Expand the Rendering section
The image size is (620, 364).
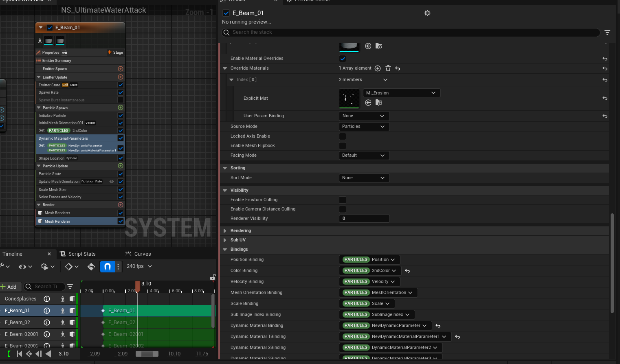pyautogui.click(x=225, y=231)
